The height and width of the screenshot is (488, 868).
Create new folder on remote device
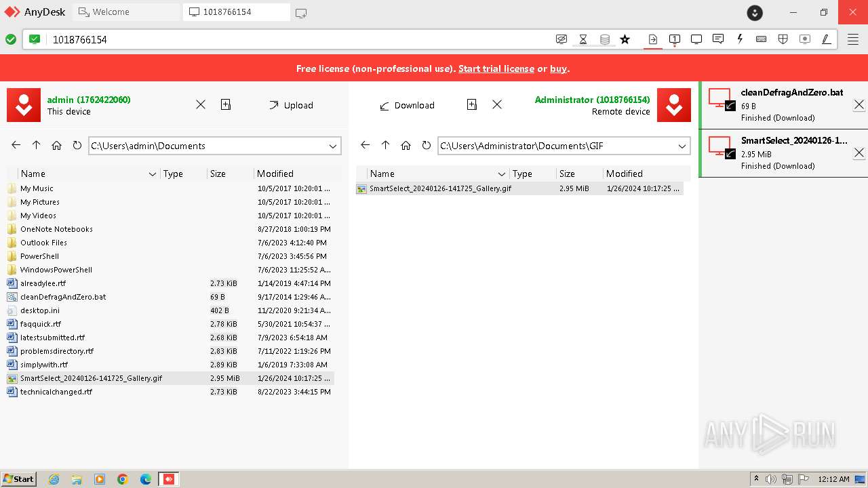[472, 104]
